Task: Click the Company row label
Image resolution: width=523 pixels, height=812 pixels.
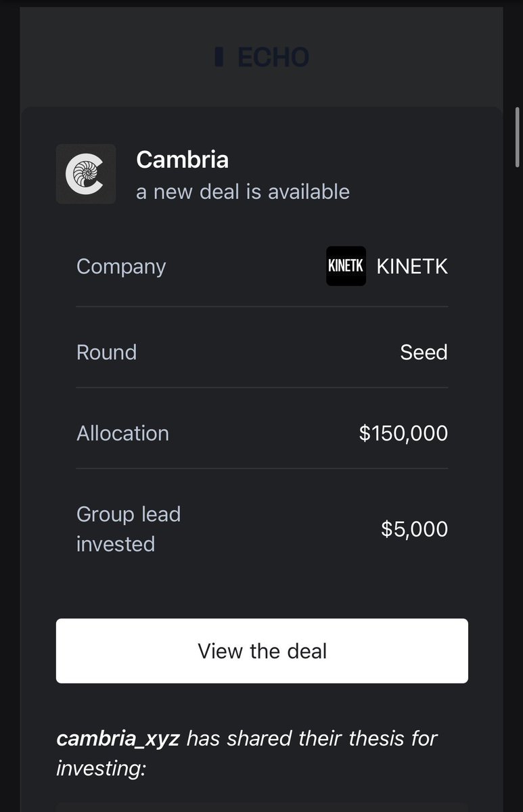Action: click(x=121, y=266)
